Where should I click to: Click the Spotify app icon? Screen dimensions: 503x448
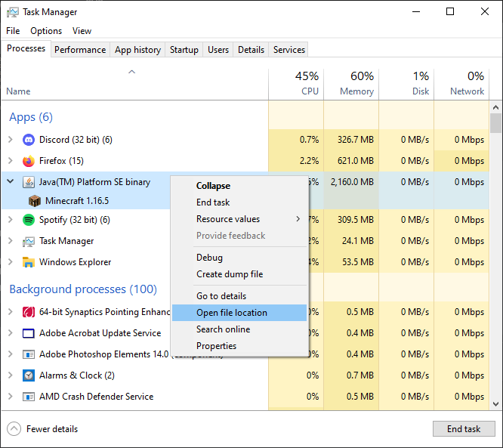[x=29, y=220]
